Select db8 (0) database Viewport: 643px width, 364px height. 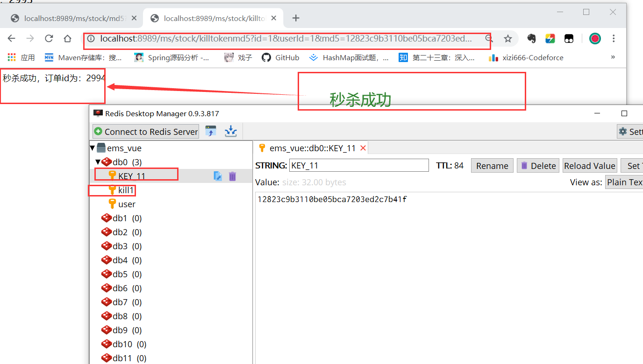(121, 316)
